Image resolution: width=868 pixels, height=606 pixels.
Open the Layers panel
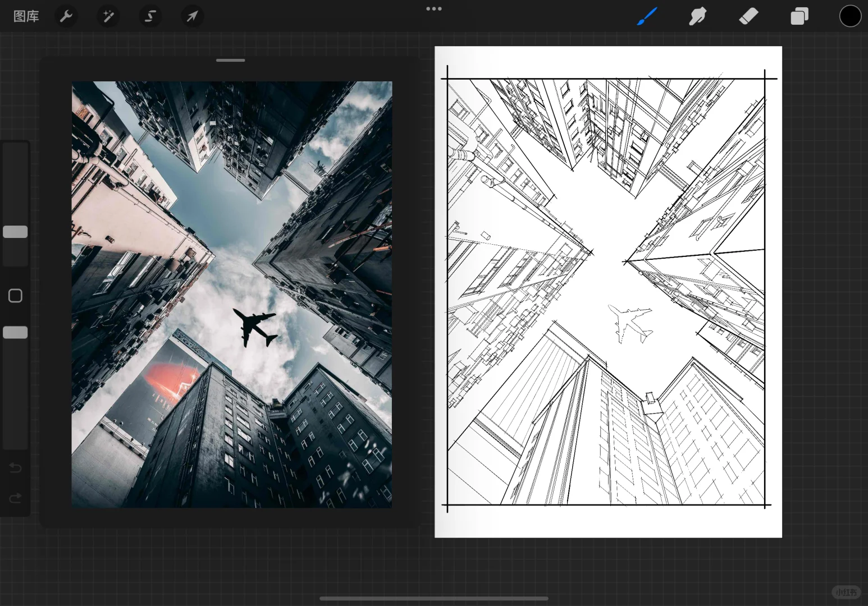pyautogui.click(x=800, y=16)
